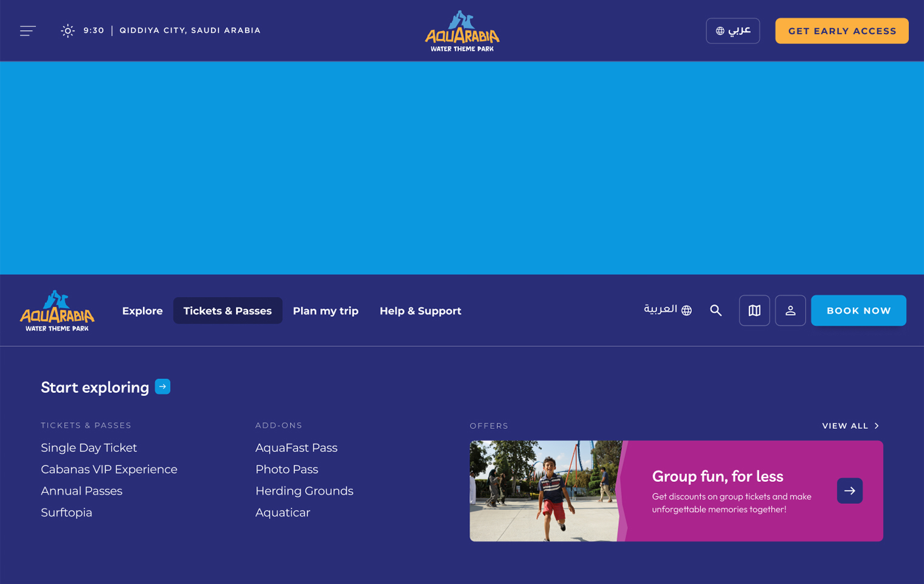Click AquArabia logo in navigation bar
The width and height of the screenshot is (924, 584).
point(57,311)
